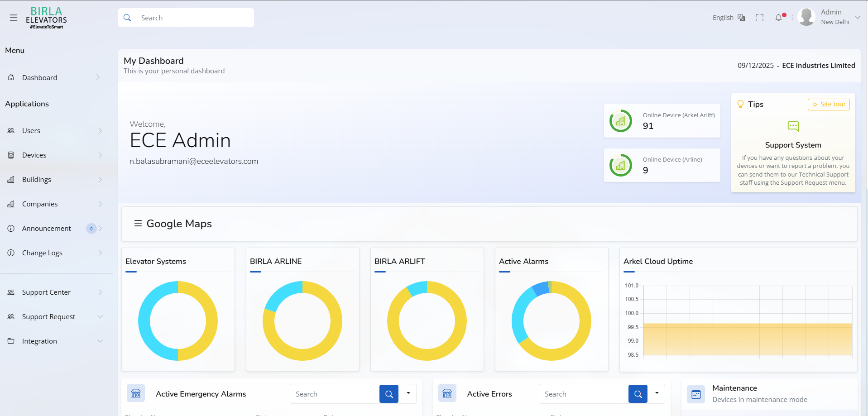This screenshot has height=416, width=868.
Task: Focus the Active Errors search field
Action: [x=584, y=394]
